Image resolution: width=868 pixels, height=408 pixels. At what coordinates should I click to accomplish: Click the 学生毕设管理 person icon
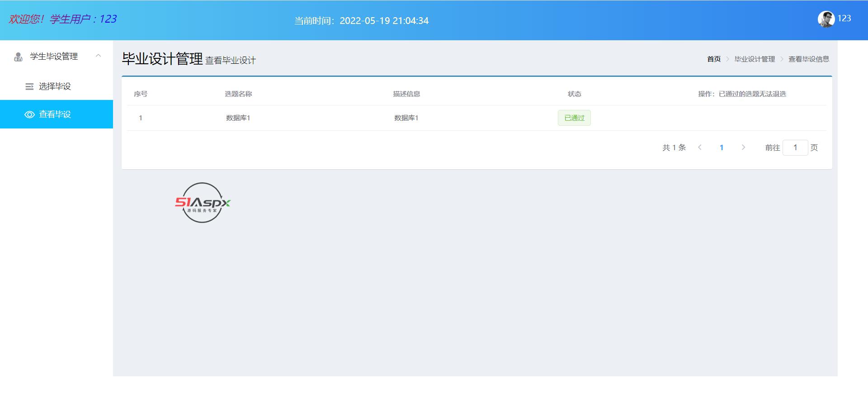[18, 57]
